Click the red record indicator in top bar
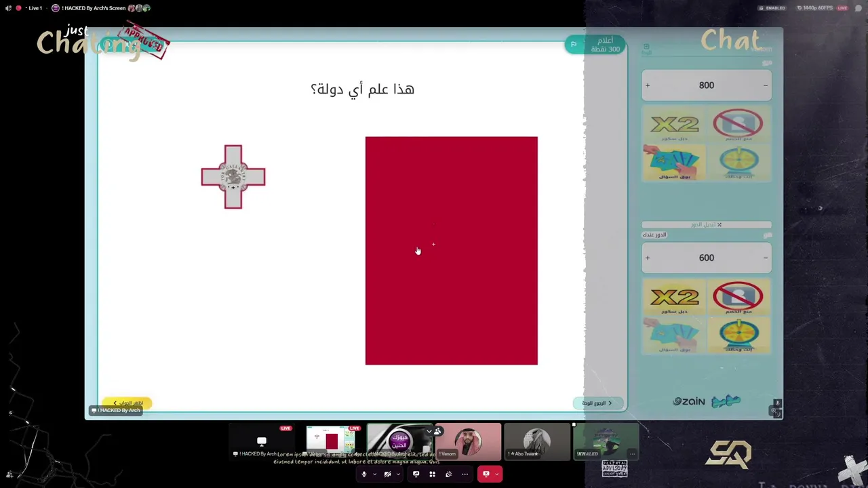 tap(18, 8)
